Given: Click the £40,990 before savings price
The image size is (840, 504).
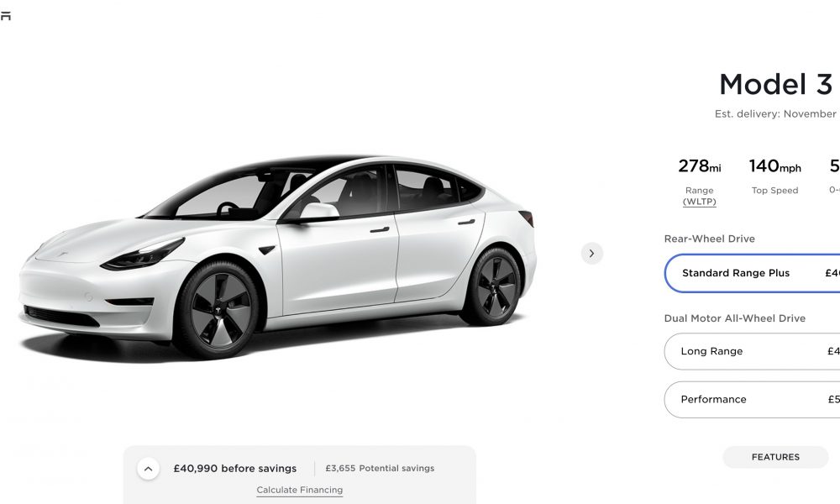Looking at the screenshot, I should [x=234, y=468].
